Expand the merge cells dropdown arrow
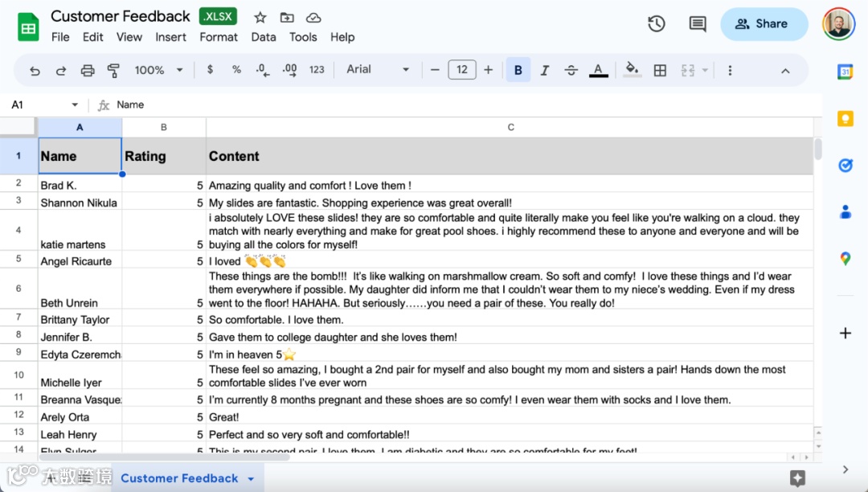The height and width of the screenshot is (492, 868). pyautogui.click(x=705, y=70)
